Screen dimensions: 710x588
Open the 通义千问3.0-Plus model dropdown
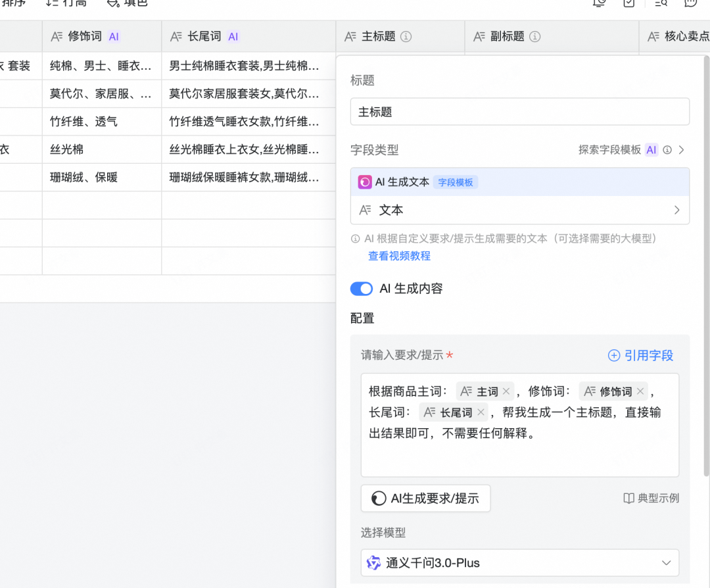click(x=520, y=562)
